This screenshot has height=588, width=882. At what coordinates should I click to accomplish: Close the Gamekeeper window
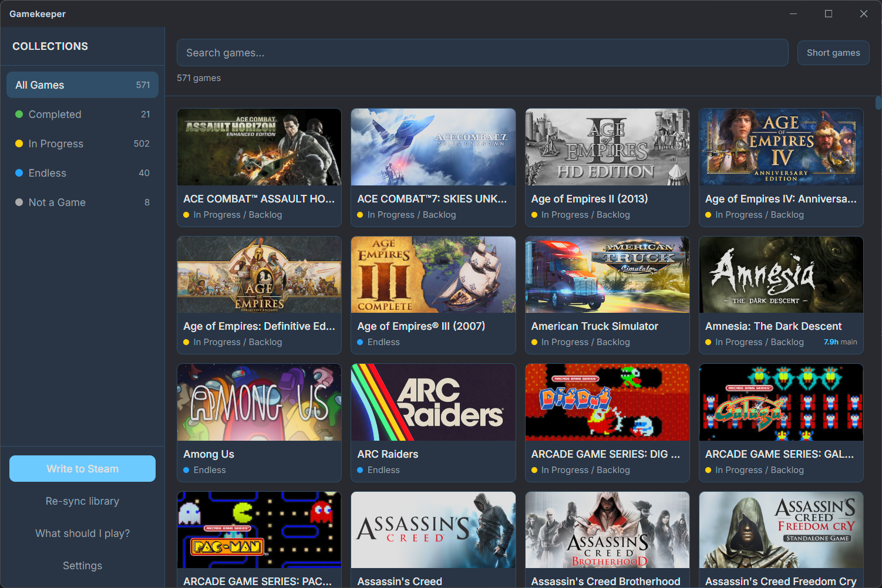pyautogui.click(x=864, y=13)
